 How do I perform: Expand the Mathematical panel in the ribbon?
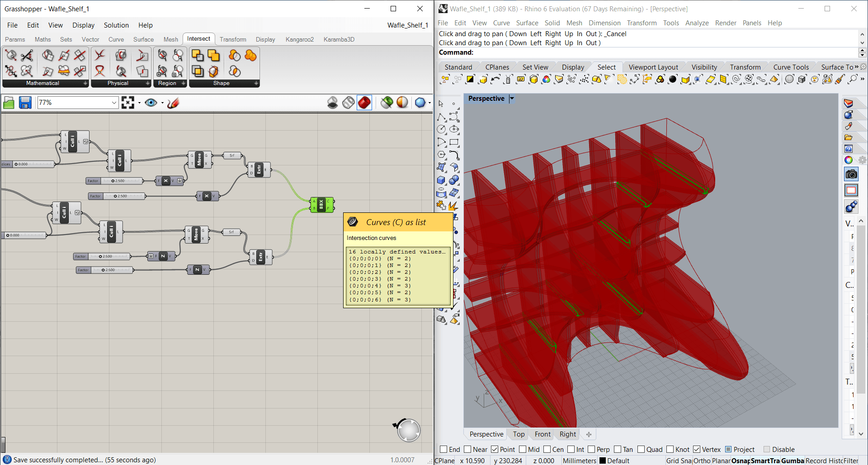click(85, 84)
